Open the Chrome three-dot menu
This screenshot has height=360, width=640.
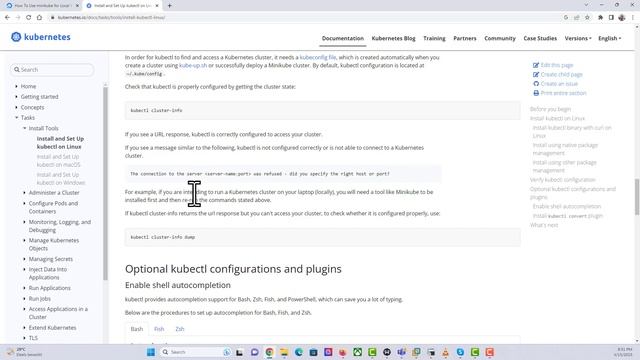pos(633,18)
